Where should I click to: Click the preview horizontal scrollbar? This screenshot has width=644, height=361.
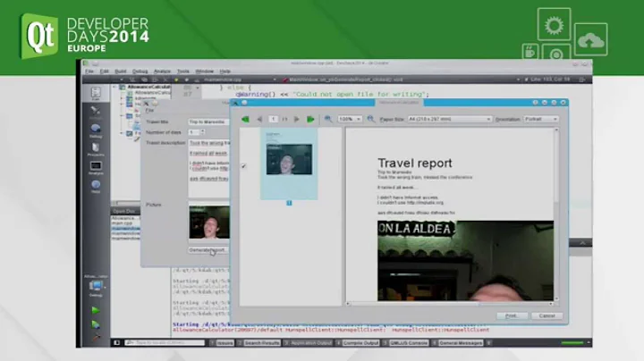click(x=450, y=304)
